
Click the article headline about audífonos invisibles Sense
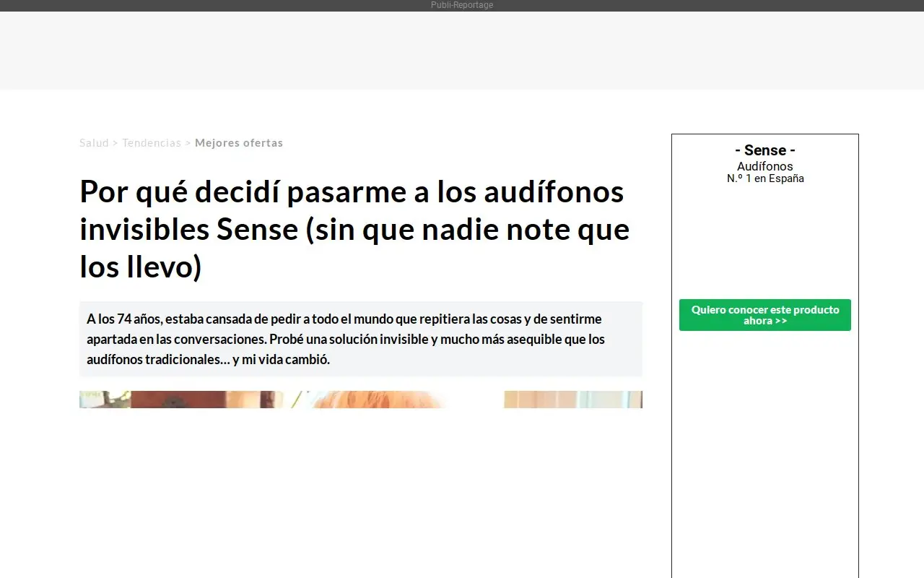355,229
